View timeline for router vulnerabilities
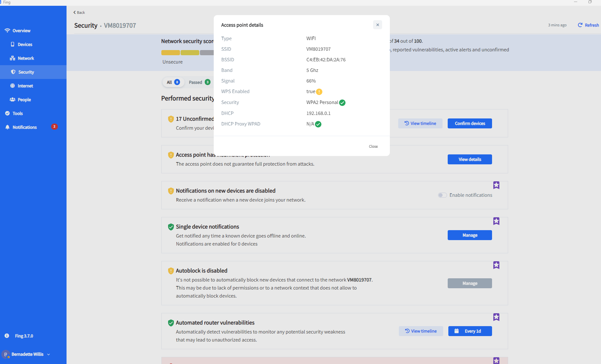The width and height of the screenshot is (601, 364). pyautogui.click(x=421, y=331)
